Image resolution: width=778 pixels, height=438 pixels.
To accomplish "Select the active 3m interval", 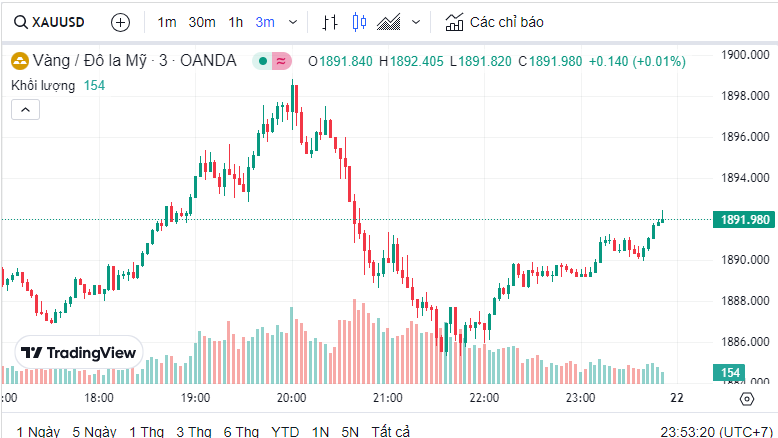I will [265, 21].
